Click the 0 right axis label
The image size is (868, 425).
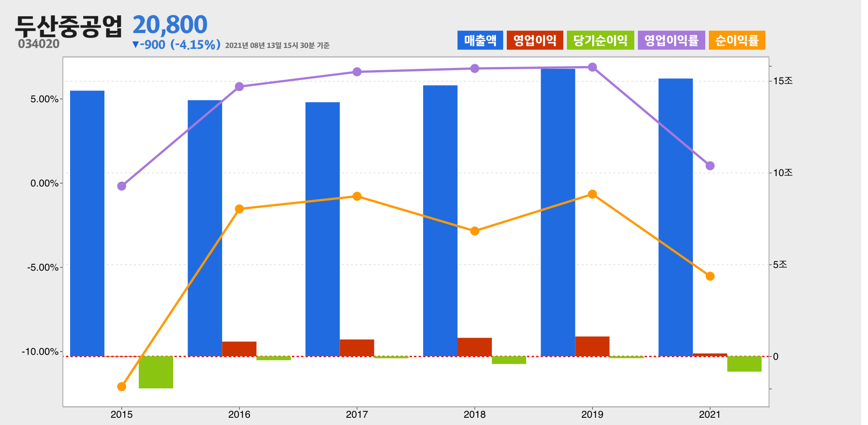pos(776,357)
